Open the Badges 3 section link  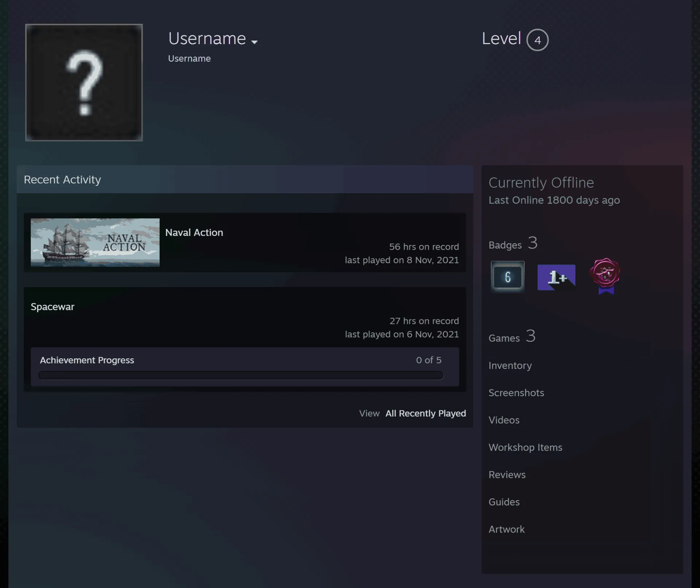(513, 243)
